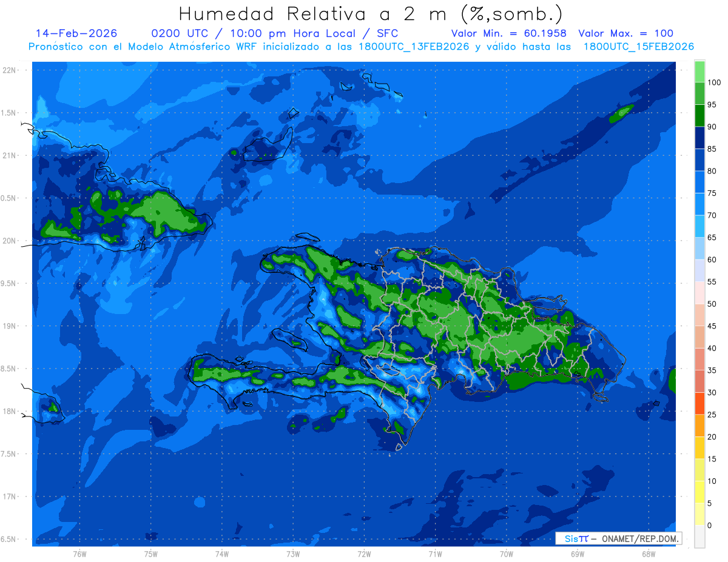Click the 'Valor Max. = 100' value
Viewport: 728px width, 562px height.
tap(626, 33)
